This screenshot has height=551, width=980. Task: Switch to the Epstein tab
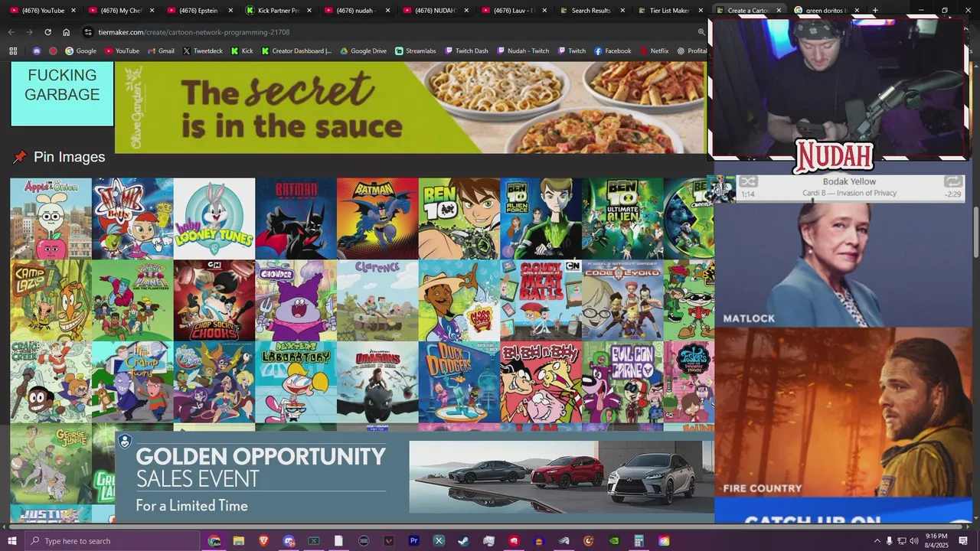199,11
